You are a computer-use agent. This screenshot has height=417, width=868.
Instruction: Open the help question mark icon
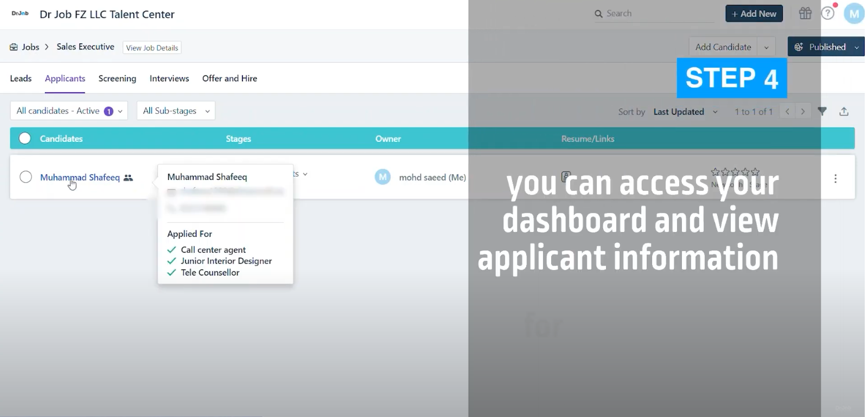828,14
